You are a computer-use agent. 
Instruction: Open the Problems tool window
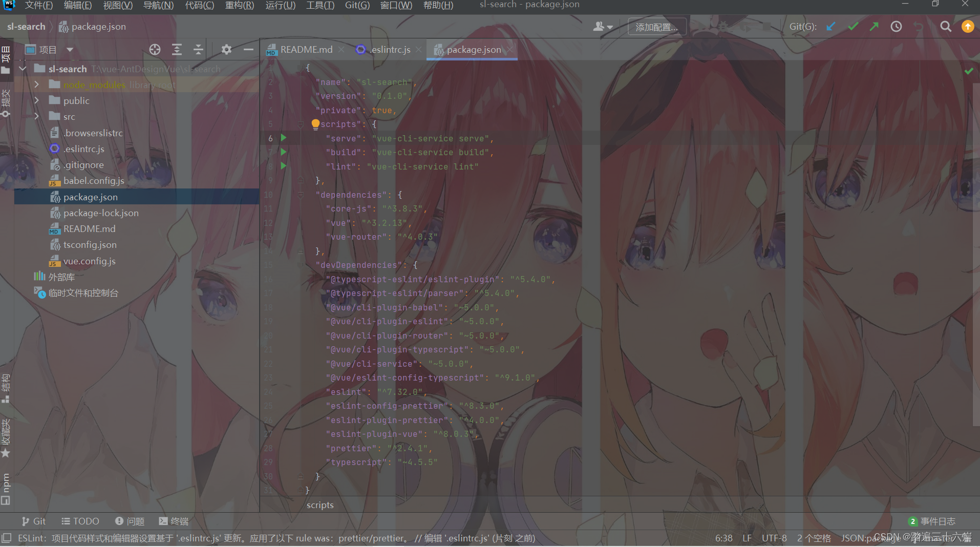tap(130, 521)
